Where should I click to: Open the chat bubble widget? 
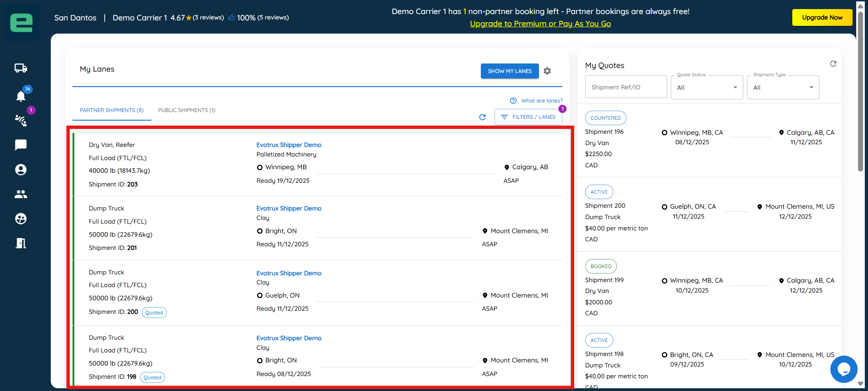[844, 369]
